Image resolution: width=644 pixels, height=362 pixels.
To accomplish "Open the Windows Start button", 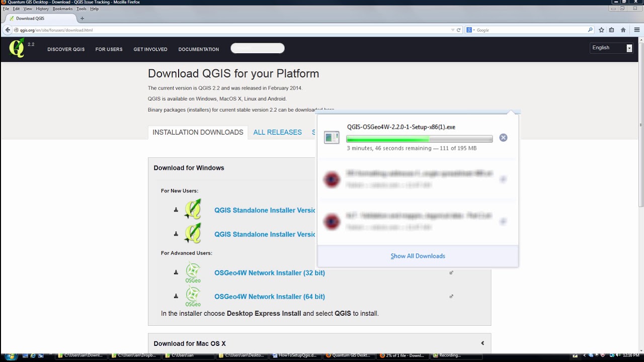I will pos(11,356).
